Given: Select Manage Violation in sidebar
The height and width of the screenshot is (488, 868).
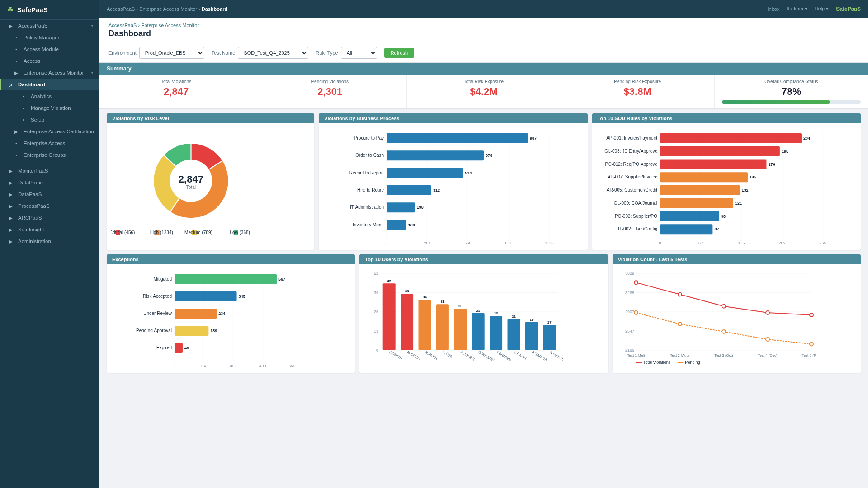Looking at the screenshot, I should tap(51, 108).
